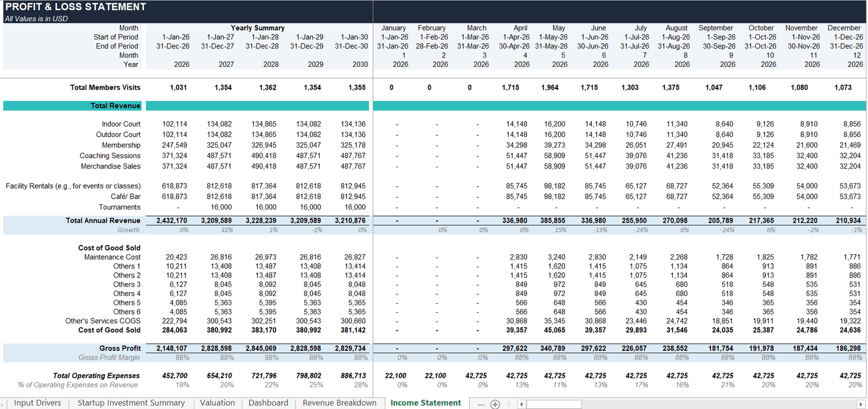Click the horizontal scrollbar thumb
Viewport: 868px width, 409px height.
coord(554,404)
